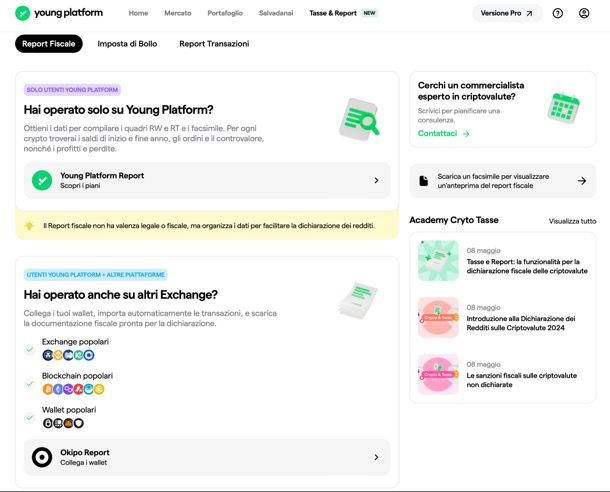Click heading Hai operato solo su Young Platform?
This screenshot has height=492, width=610.
point(118,110)
